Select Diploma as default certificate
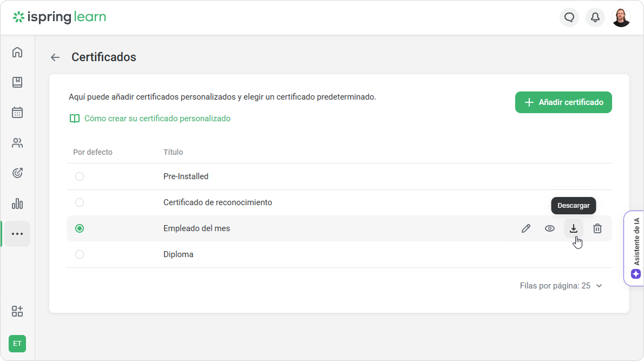 click(x=80, y=254)
